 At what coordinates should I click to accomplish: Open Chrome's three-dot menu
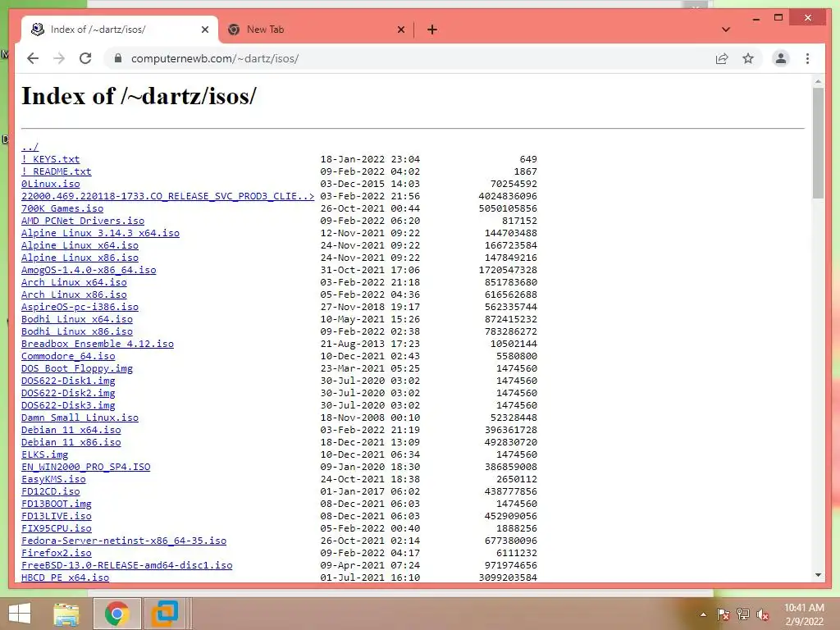pyautogui.click(x=807, y=58)
